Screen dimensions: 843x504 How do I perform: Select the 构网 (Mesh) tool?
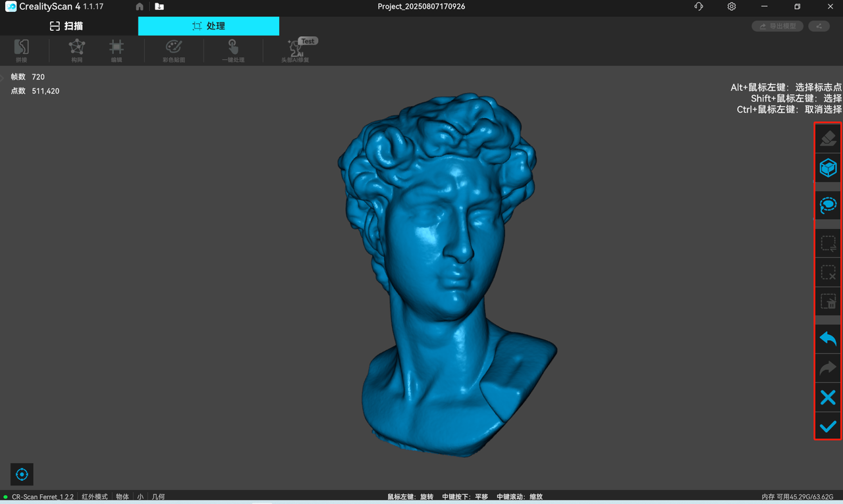[77, 51]
